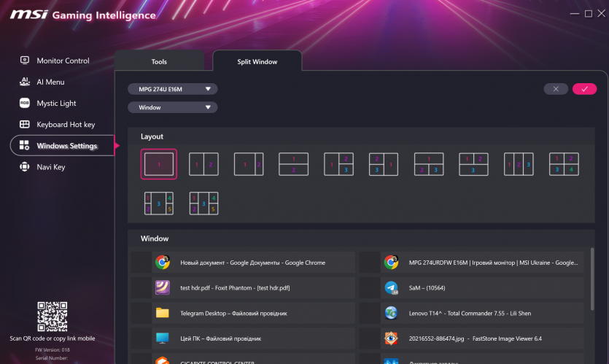Select the four-quadrant grid layout

click(x=564, y=164)
